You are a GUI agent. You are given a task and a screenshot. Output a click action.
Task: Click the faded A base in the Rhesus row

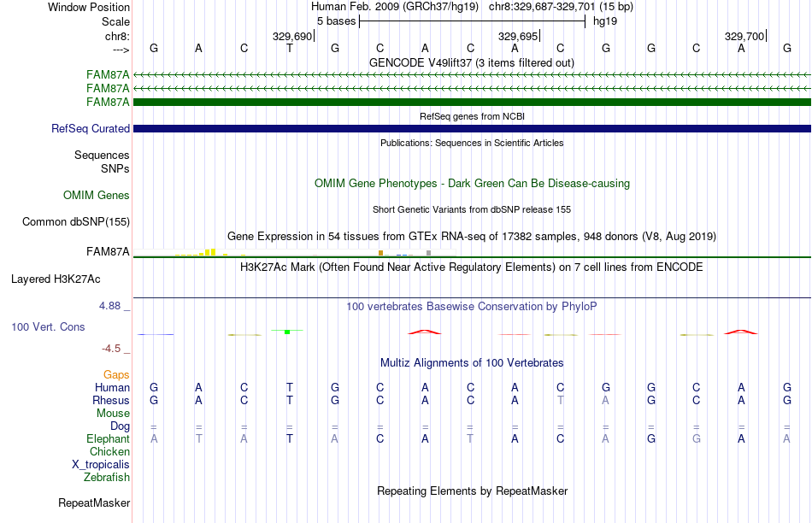(x=605, y=400)
